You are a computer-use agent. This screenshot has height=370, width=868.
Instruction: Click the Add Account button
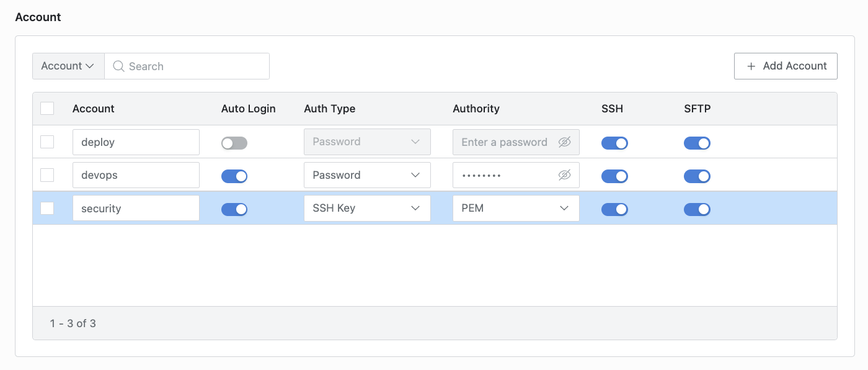(786, 66)
